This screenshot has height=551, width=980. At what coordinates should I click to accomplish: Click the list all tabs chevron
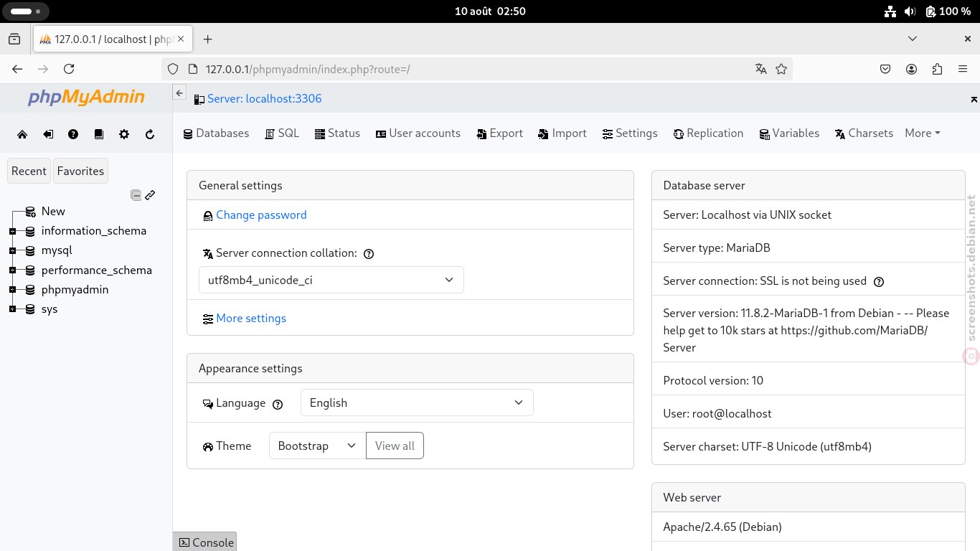pos(913,39)
